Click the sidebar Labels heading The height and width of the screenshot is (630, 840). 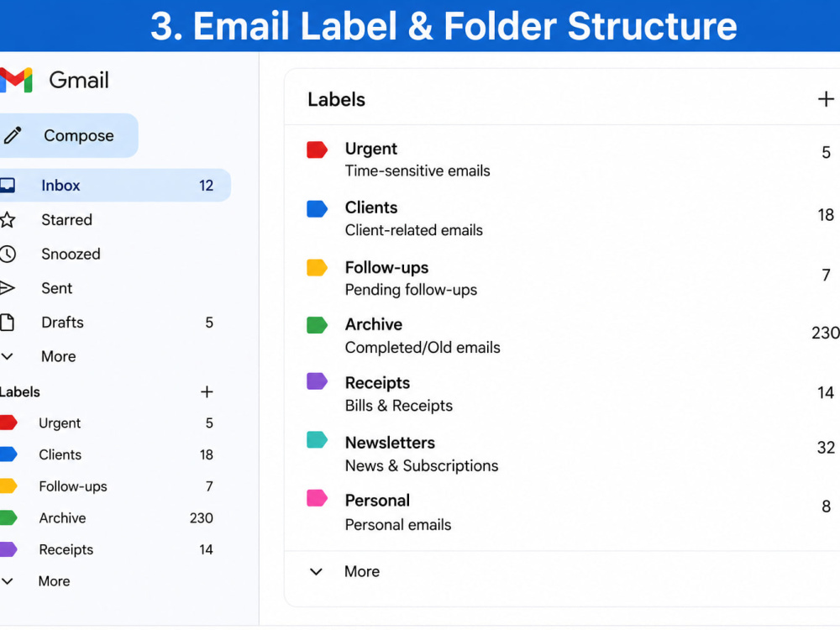coord(20,392)
